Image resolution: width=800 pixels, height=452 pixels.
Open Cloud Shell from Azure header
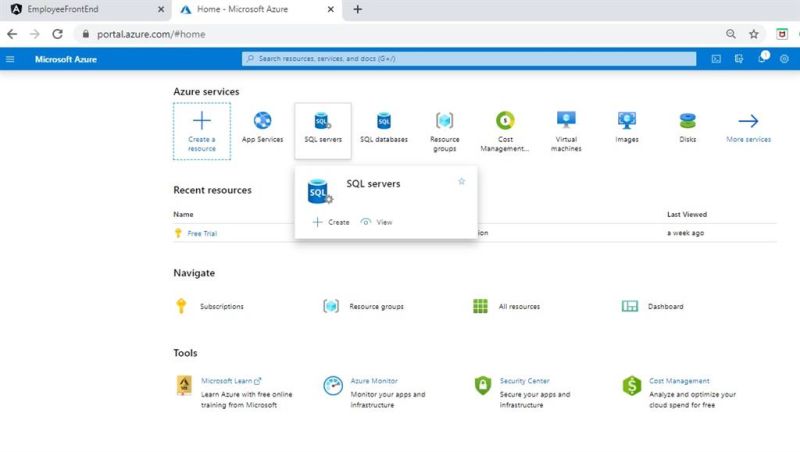point(716,59)
